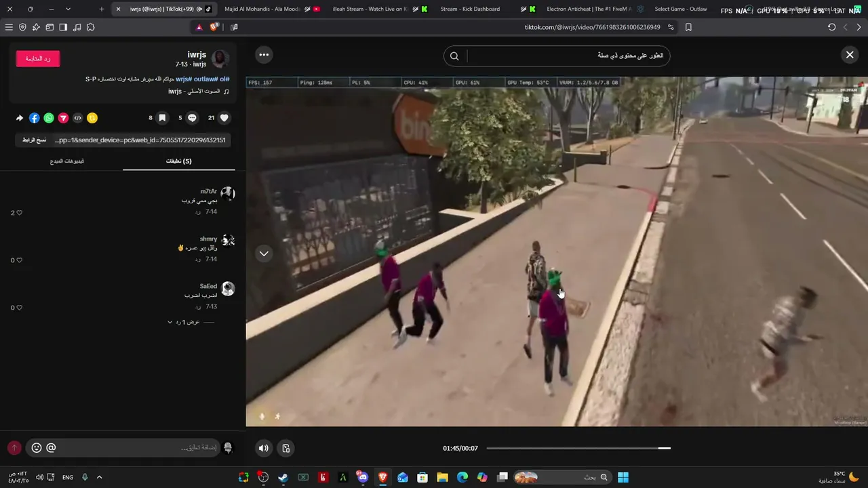Post the comment with the red send arrow
868x488 pixels.
coord(14,448)
